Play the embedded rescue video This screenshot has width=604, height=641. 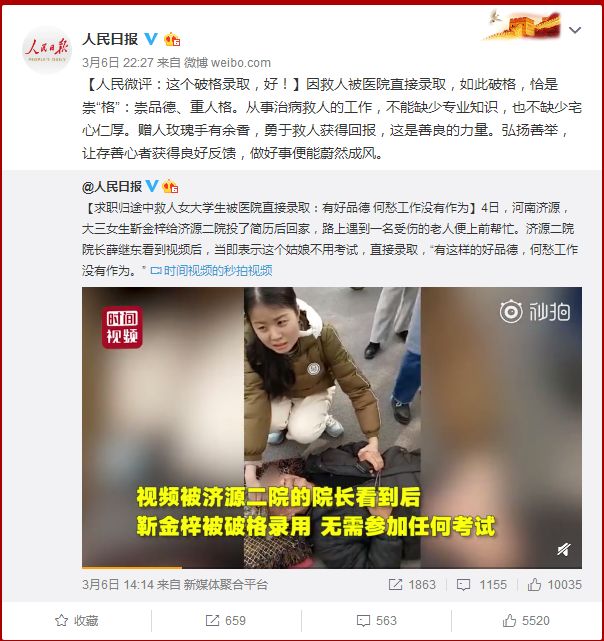[x=332, y=427]
